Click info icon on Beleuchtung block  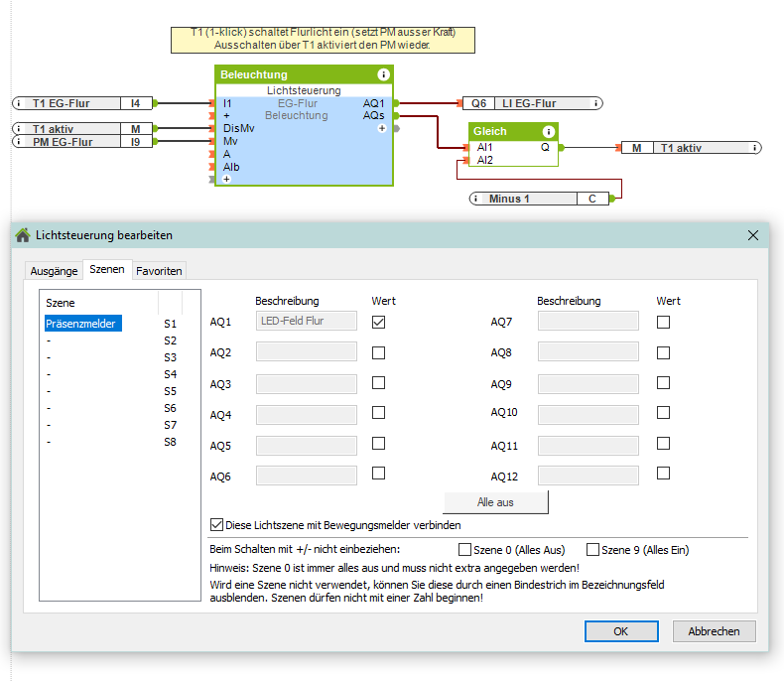[x=383, y=74]
